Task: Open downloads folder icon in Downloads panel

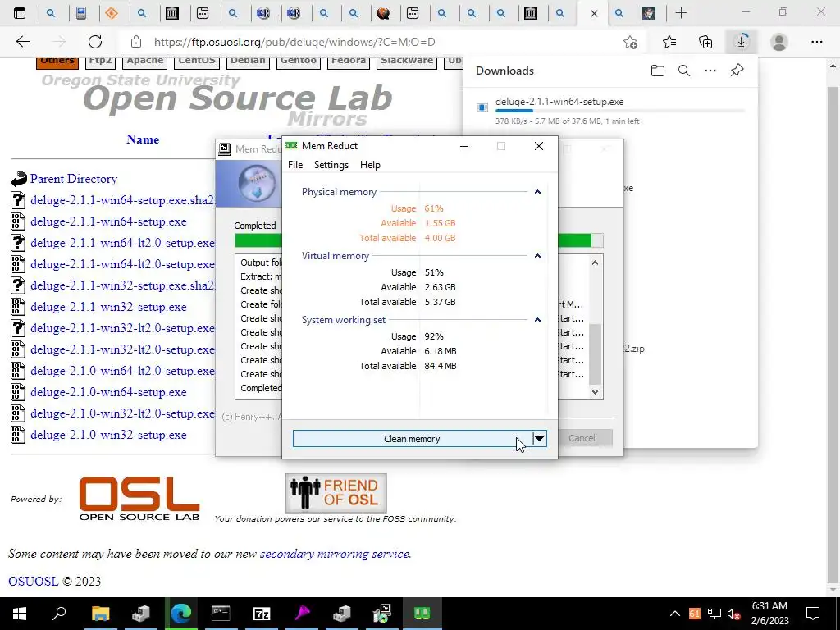Action: pos(657,71)
